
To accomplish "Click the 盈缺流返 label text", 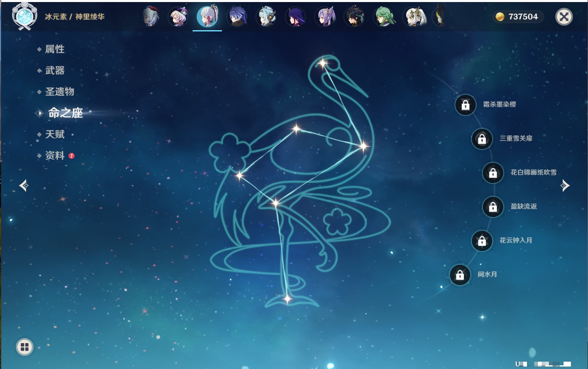I will click(x=524, y=206).
